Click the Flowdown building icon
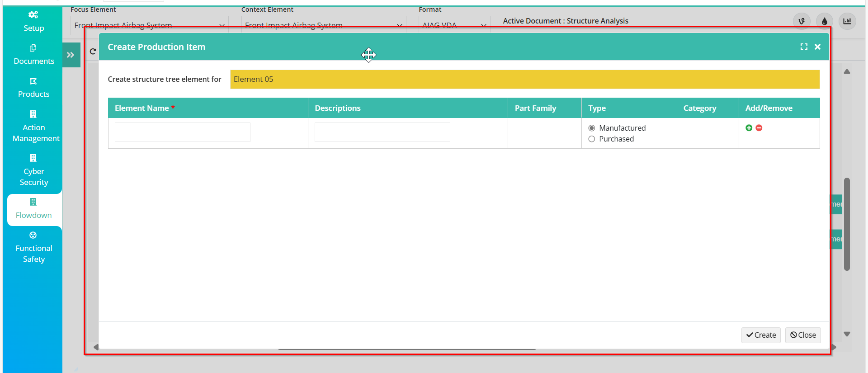This screenshot has width=868, height=373. coord(33,202)
